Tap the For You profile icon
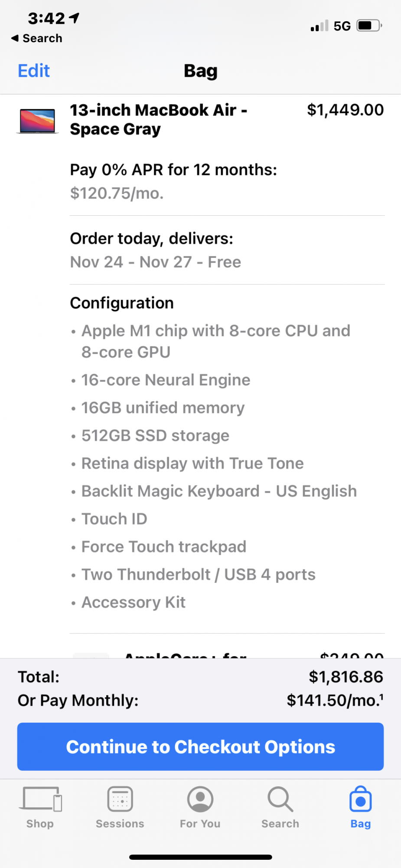This screenshot has width=401, height=868. pos(200,799)
